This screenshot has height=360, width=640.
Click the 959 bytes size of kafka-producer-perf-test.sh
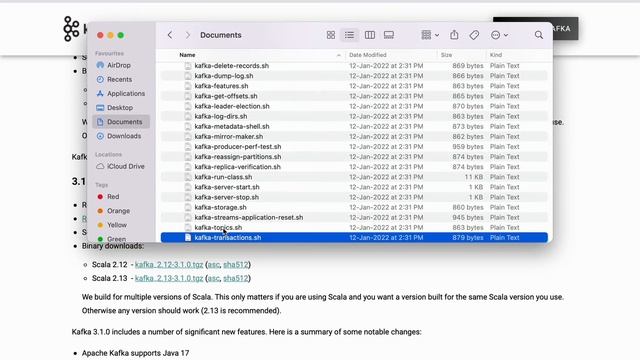pos(468,147)
